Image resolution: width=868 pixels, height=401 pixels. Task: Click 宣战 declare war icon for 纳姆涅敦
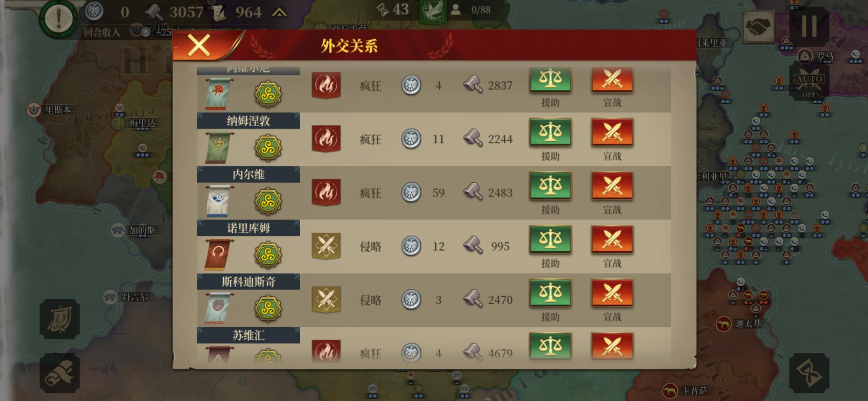612,132
